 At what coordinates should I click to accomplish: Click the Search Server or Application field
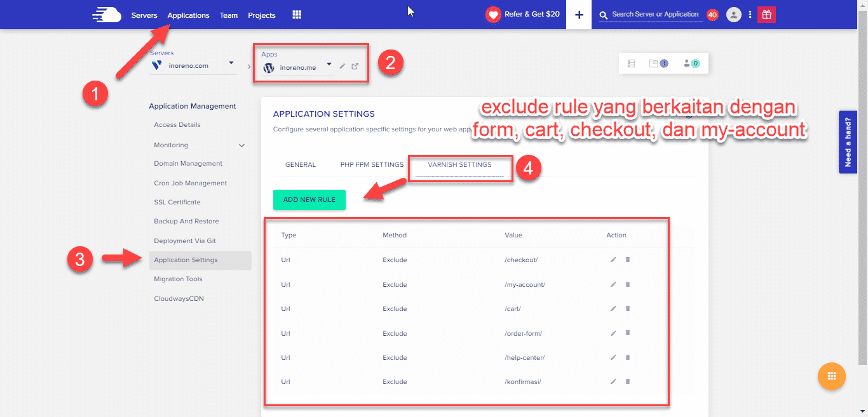[654, 14]
